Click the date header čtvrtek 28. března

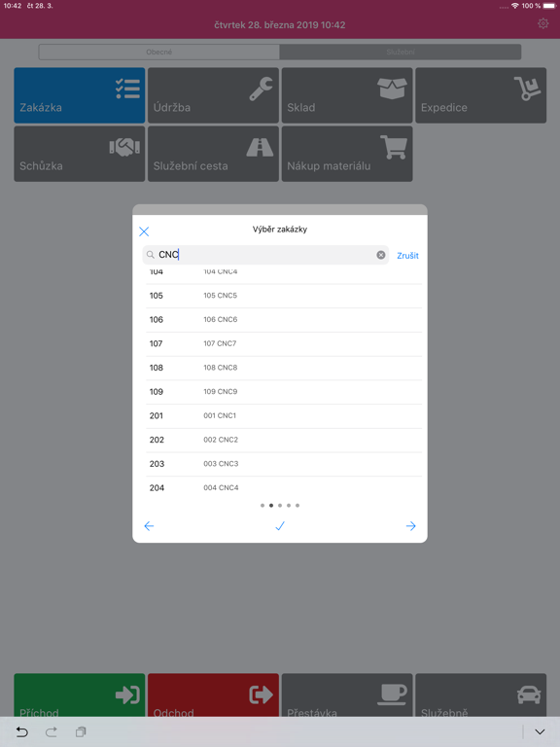pyautogui.click(x=280, y=24)
